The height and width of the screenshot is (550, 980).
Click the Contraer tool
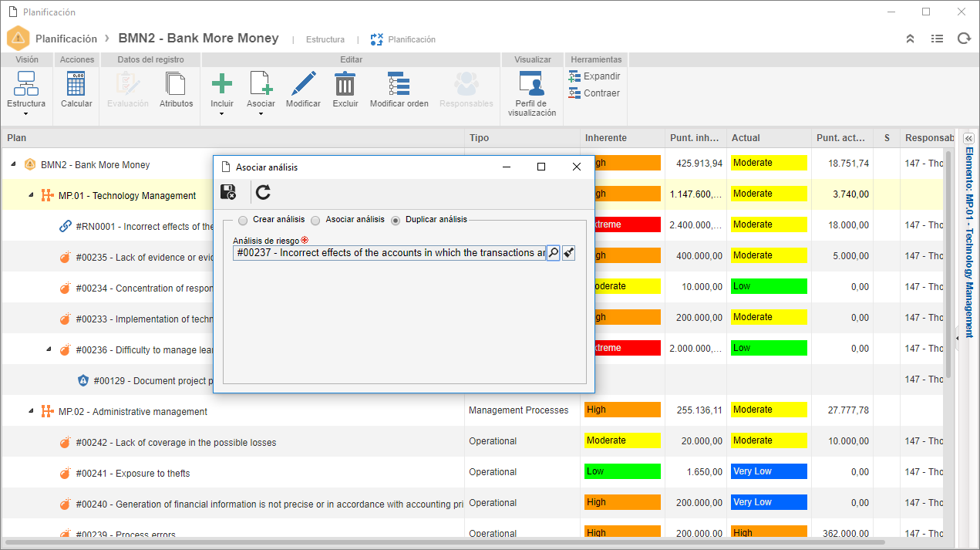[594, 93]
